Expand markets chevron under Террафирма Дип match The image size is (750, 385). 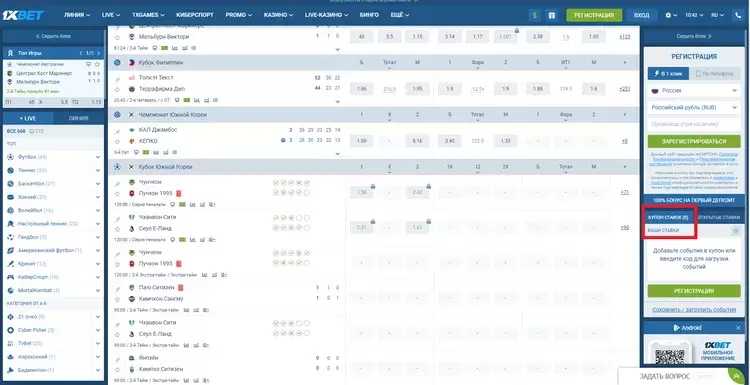tap(337, 101)
